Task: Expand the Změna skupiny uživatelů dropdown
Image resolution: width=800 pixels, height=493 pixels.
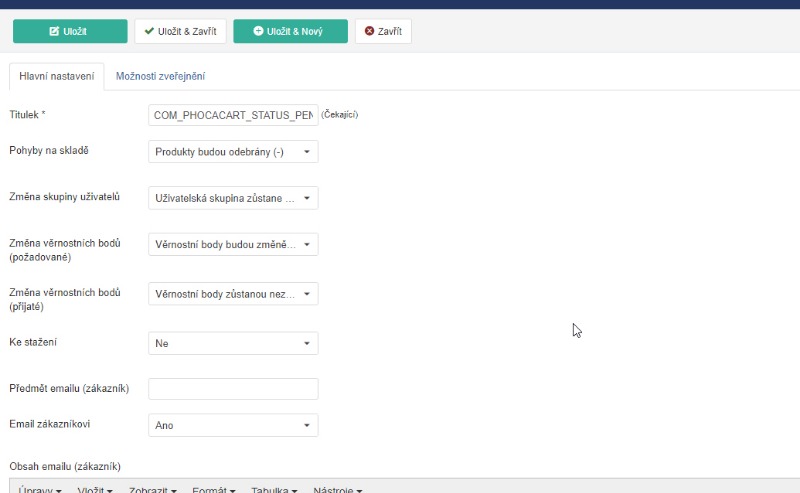Action: tap(233, 198)
